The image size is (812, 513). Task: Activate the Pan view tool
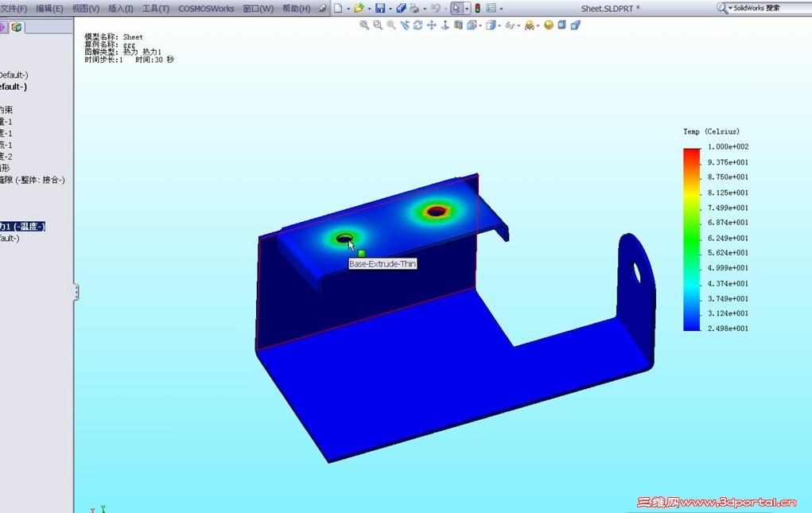431,25
